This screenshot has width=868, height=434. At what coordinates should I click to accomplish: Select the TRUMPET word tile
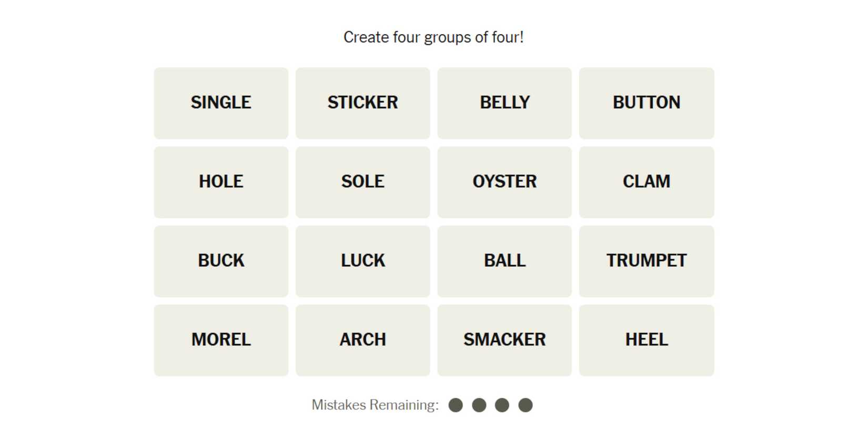coord(647,261)
